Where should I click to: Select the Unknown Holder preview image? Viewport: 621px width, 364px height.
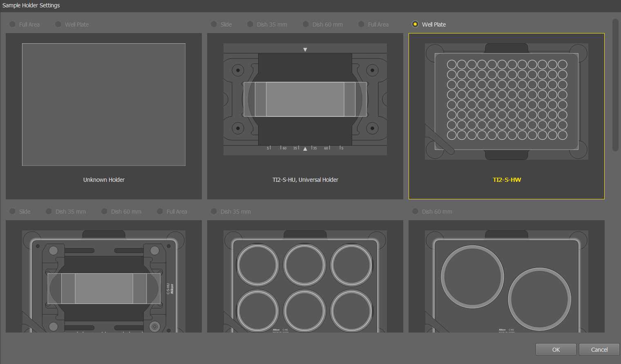[104, 105]
